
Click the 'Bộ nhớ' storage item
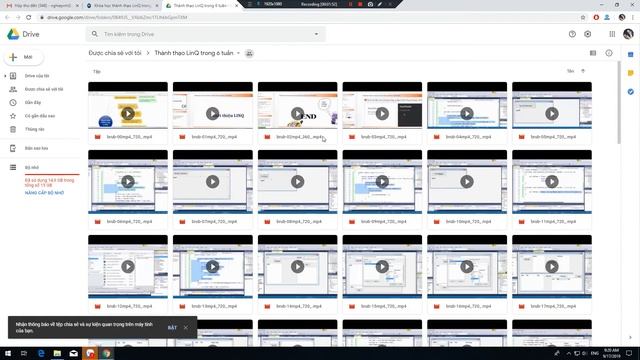(31, 167)
